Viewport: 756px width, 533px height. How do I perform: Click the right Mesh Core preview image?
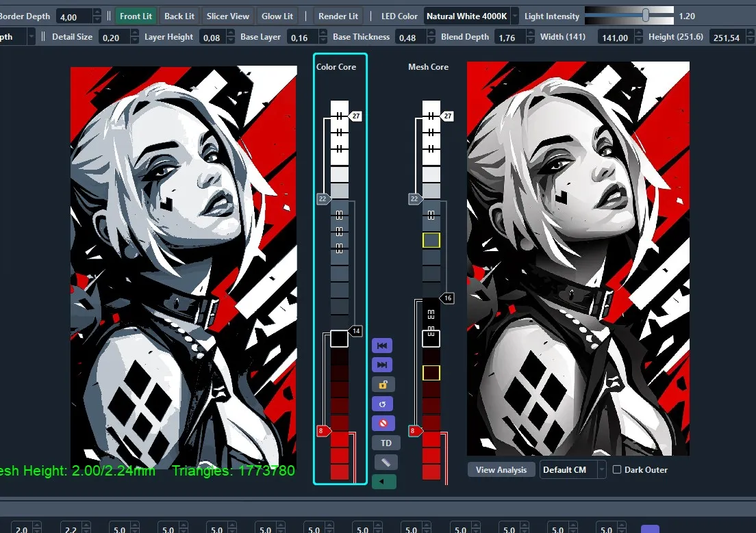click(x=578, y=259)
